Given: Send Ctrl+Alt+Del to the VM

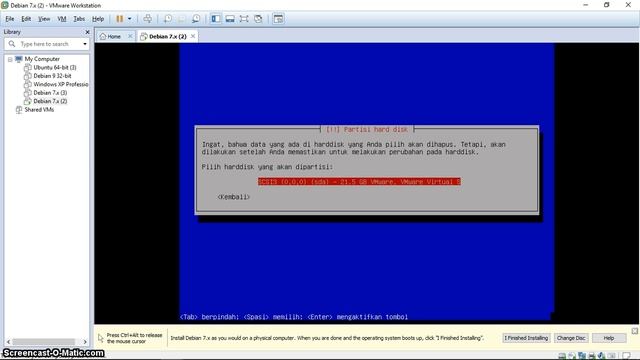Looking at the screenshot, I should [148, 19].
